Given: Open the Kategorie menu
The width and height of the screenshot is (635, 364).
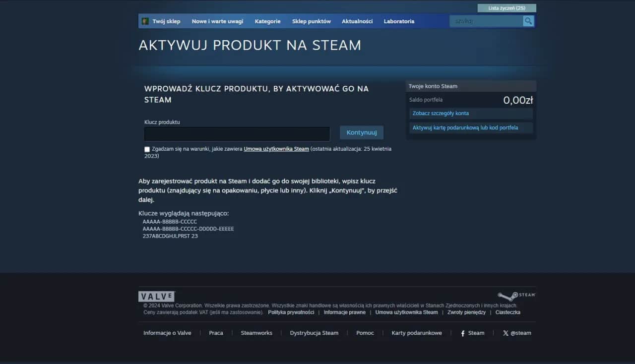Looking at the screenshot, I should 267,21.
